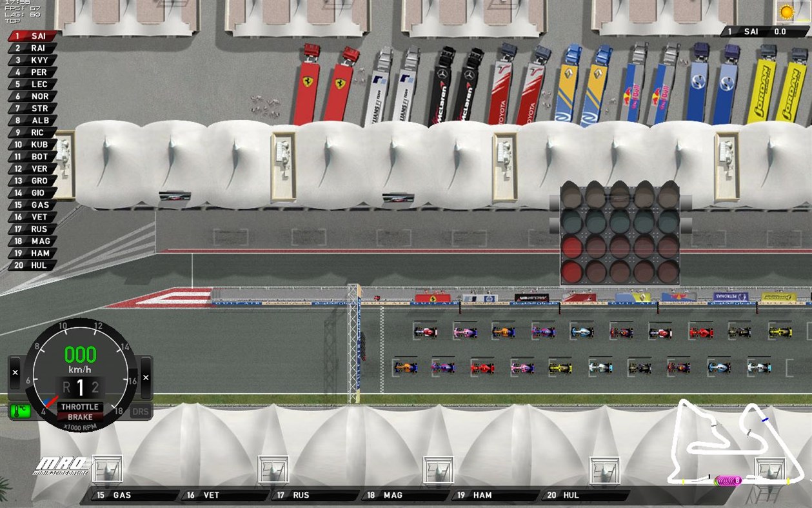Select '12 VER' in standings list
Image resolution: width=812 pixels, height=508 pixels.
click(x=32, y=168)
